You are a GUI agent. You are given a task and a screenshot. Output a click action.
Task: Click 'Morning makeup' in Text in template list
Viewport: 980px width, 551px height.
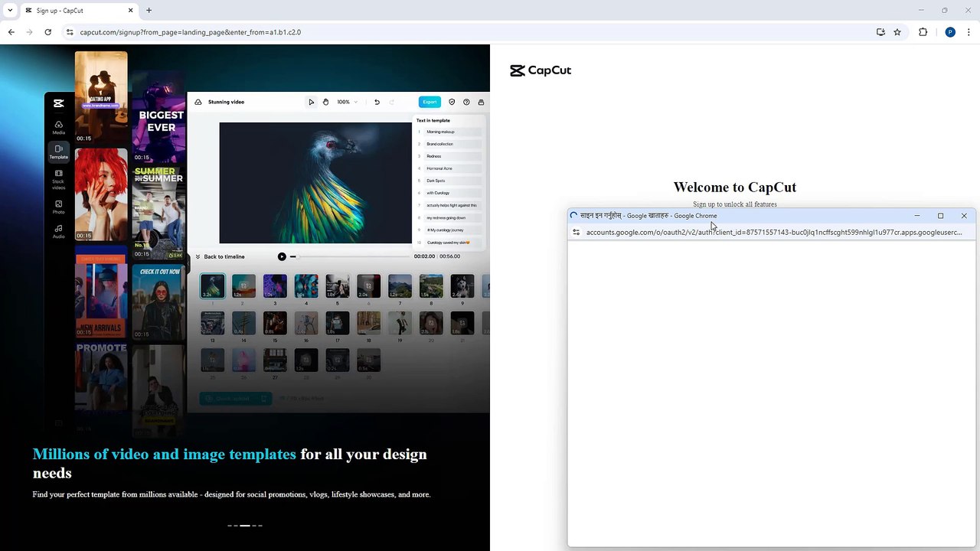point(440,132)
